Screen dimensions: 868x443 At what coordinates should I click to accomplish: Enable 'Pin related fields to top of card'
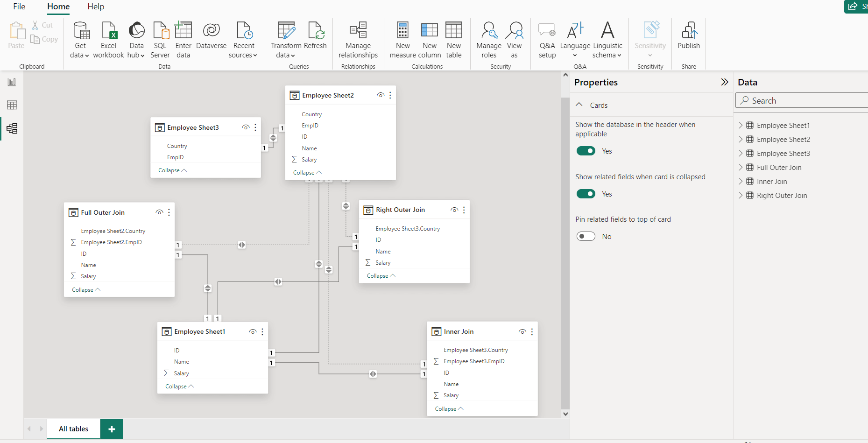click(586, 236)
